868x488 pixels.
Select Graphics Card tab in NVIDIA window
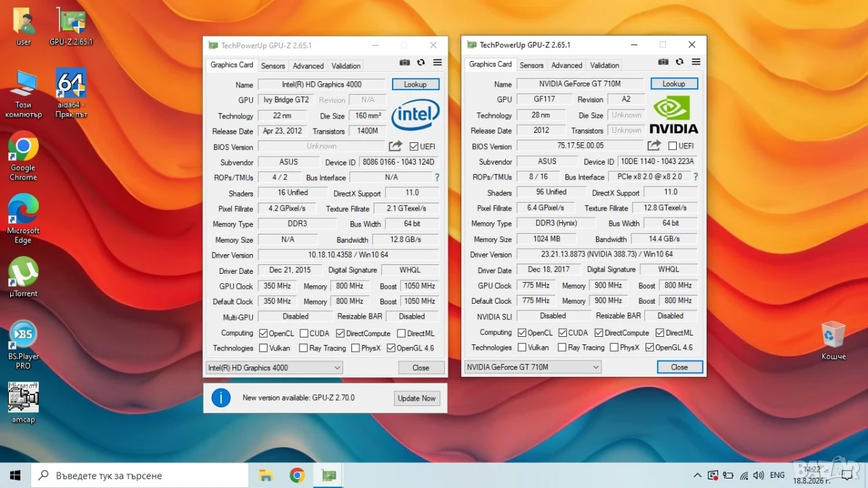coord(490,64)
